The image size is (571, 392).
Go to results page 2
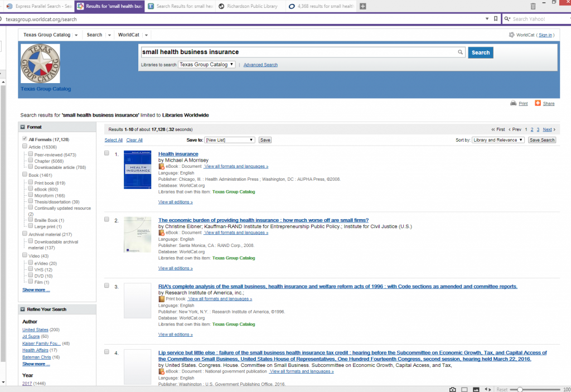[x=532, y=130]
